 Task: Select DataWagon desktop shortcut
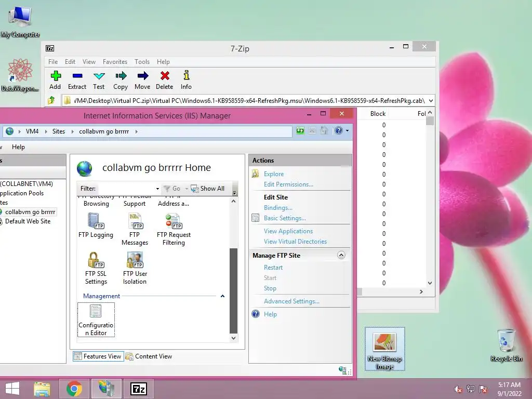pos(20,75)
